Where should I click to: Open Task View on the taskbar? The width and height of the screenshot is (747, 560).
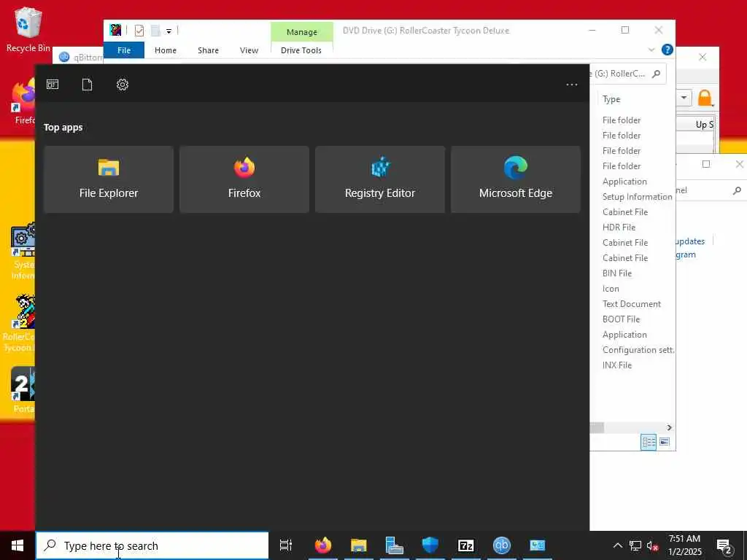[286, 545]
